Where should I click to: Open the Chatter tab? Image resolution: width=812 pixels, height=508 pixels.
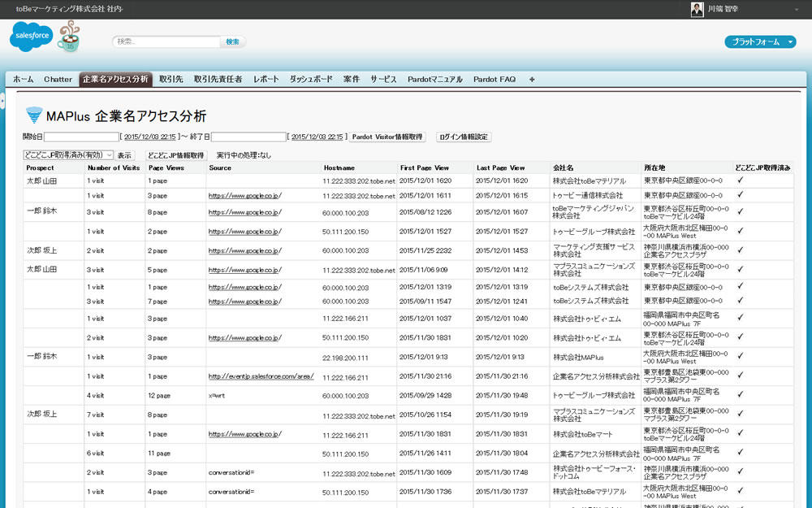(58, 80)
